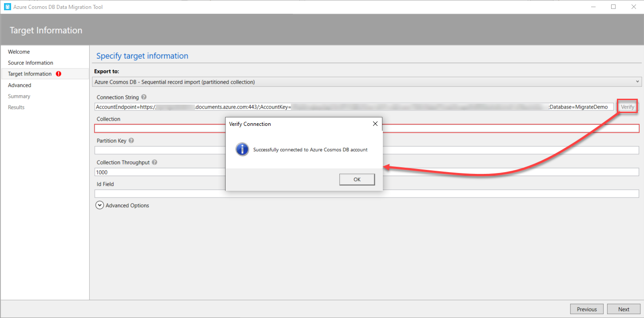644x318 pixels.
Task: Open the Export to dropdown
Action: (367, 82)
